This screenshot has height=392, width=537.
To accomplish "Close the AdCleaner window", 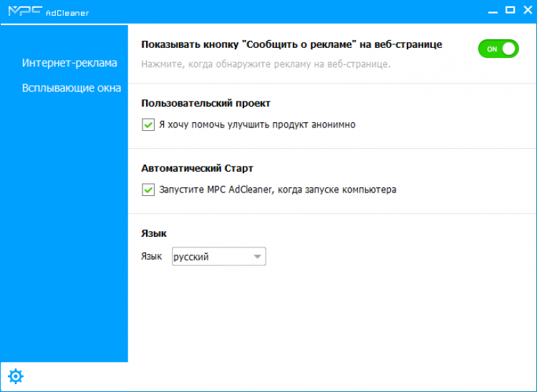I will [x=528, y=10].
